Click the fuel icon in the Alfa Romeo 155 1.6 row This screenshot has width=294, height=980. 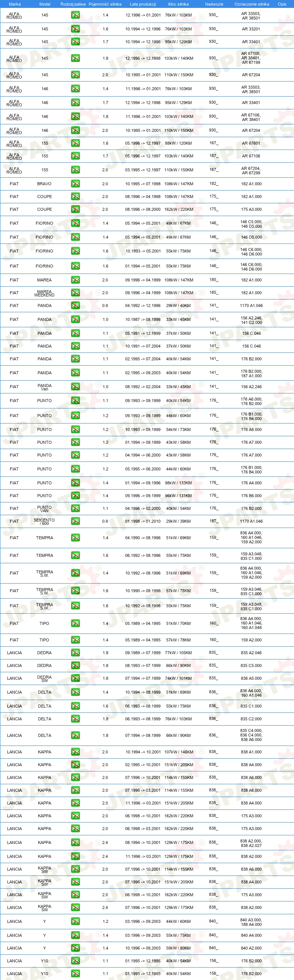point(76,143)
